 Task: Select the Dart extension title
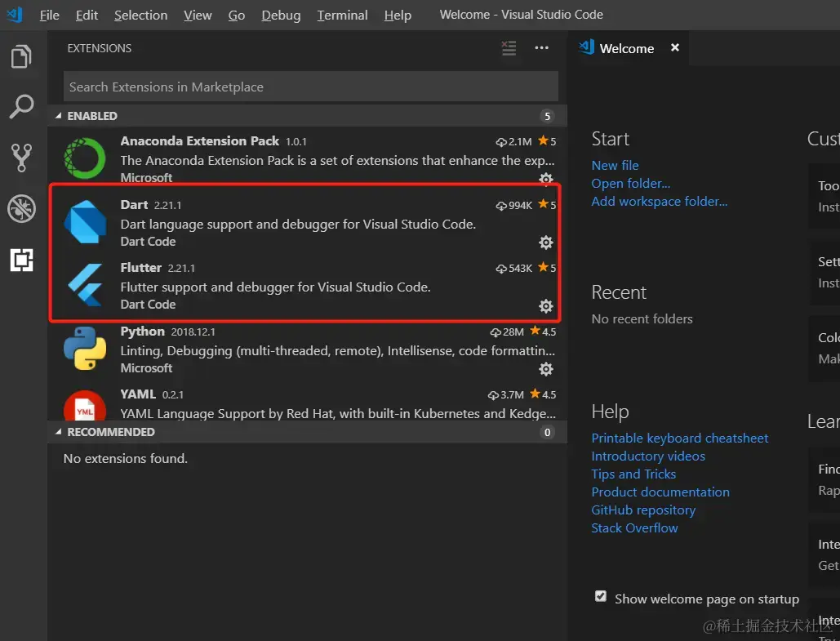tap(134, 205)
